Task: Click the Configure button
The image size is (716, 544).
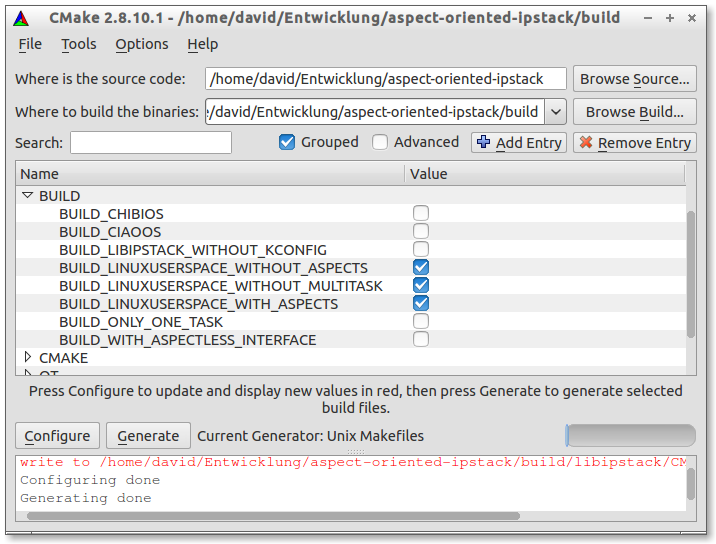Action: 57,436
